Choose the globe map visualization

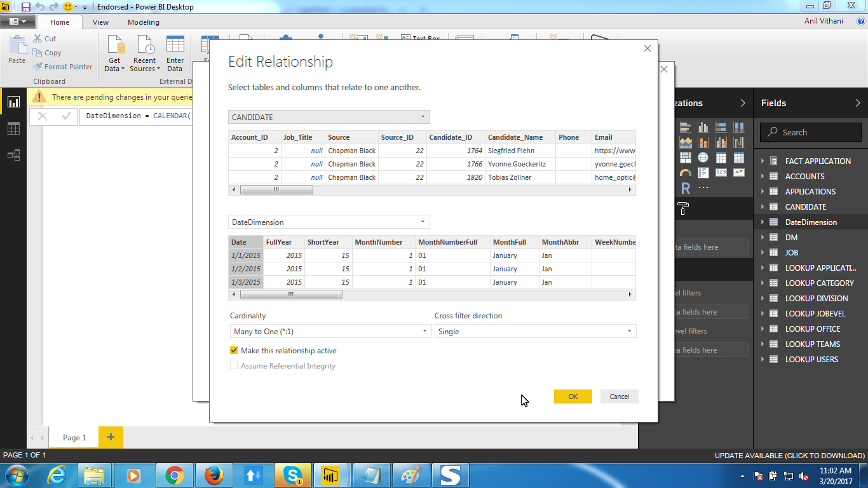703,158
